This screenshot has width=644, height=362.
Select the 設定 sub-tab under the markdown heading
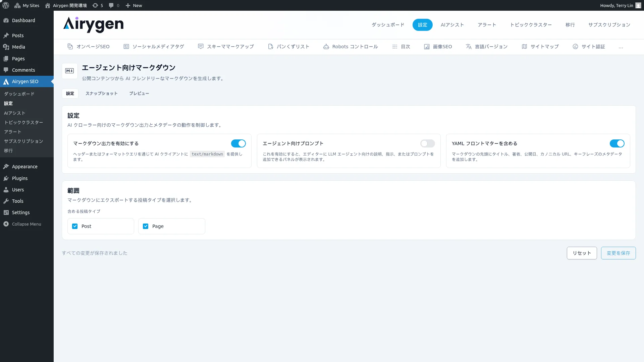70,94
